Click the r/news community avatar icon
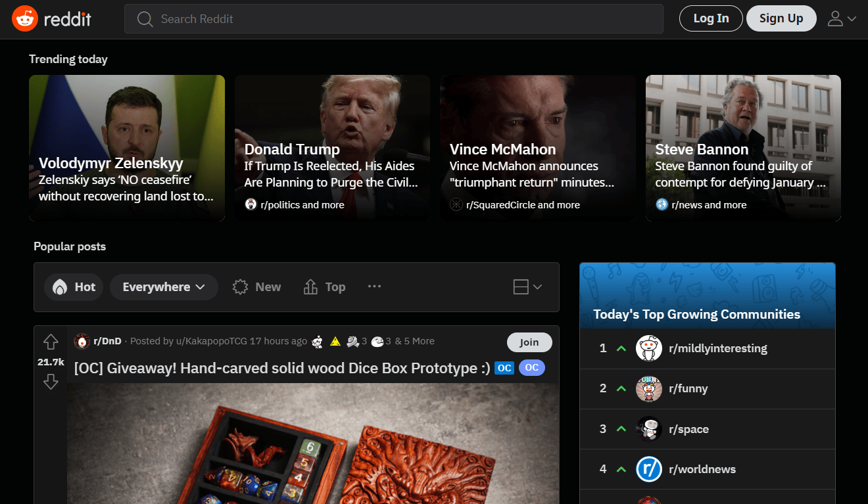868x504 pixels. point(662,204)
